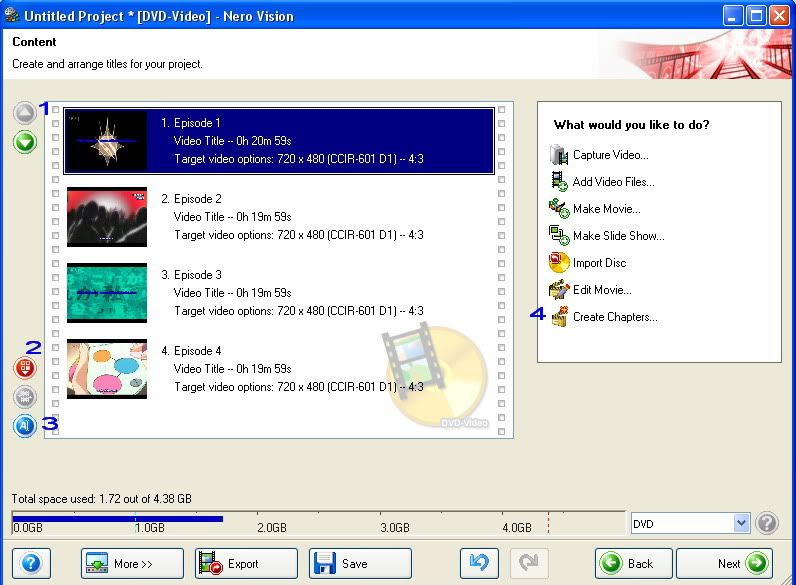This screenshot has width=796, height=585.
Task: Proceed with the Next button
Action: (x=724, y=564)
